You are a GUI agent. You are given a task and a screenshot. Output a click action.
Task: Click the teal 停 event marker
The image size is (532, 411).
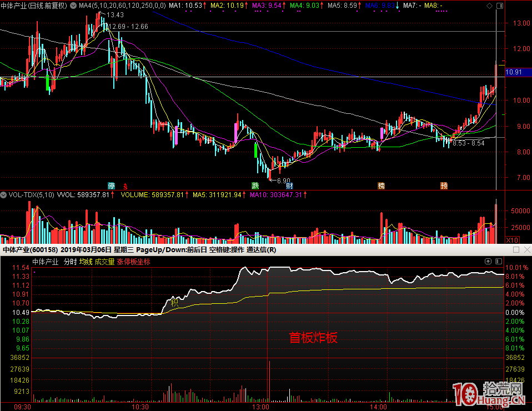coord(111,185)
